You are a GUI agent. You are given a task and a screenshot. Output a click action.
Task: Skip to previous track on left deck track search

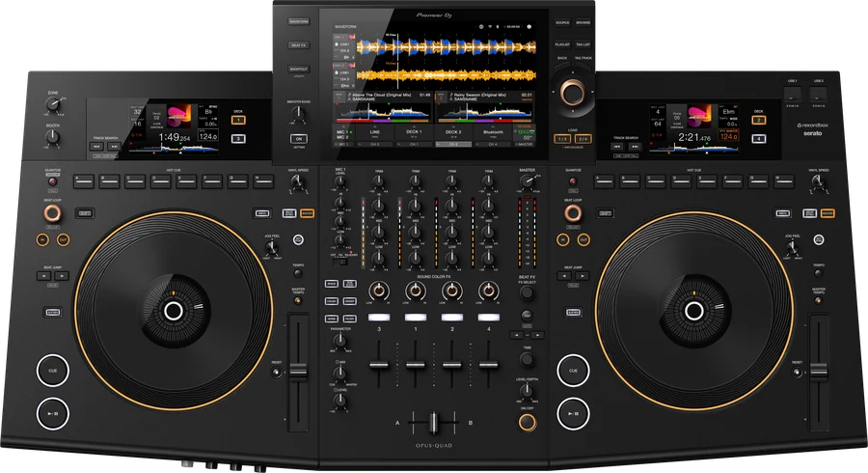click(x=96, y=146)
